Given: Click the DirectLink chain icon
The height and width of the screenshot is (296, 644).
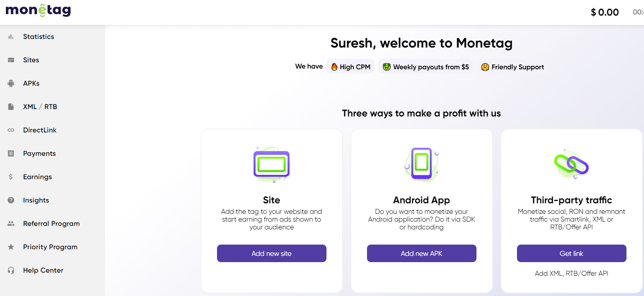Looking at the screenshot, I should click(x=11, y=130).
